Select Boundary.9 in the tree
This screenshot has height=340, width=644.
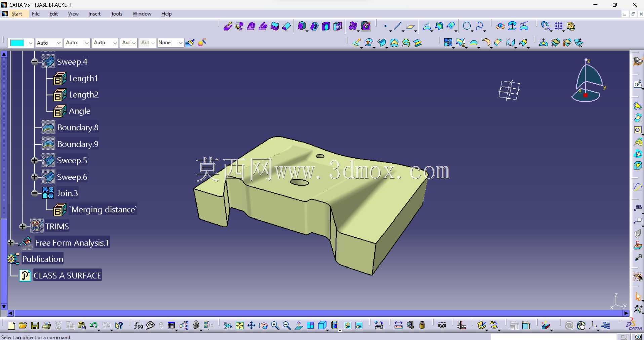point(78,144)
